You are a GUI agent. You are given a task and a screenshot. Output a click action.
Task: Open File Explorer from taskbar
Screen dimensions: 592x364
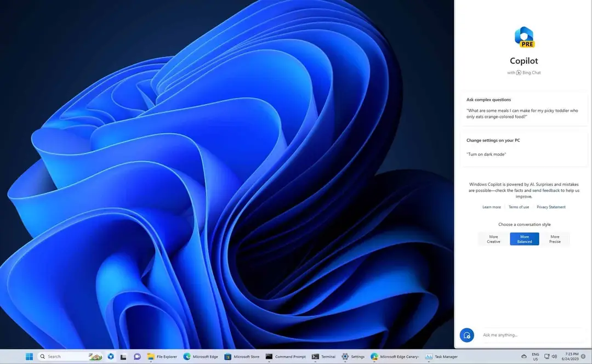click(162, 356)
